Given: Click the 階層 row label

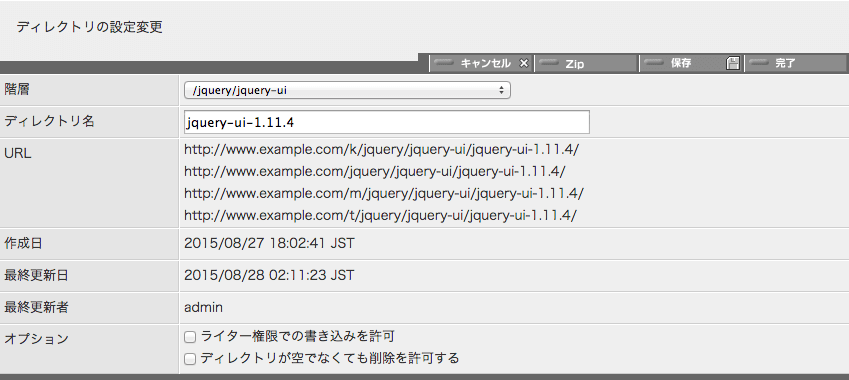Looking at the screenshot, I should pyautogui.click(x=17, y=89).
